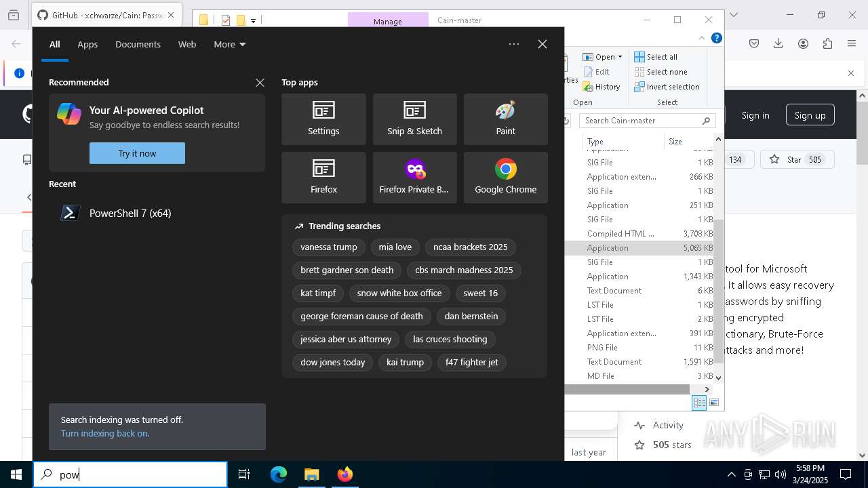Switch to Documents search tab

click(138, 44)
